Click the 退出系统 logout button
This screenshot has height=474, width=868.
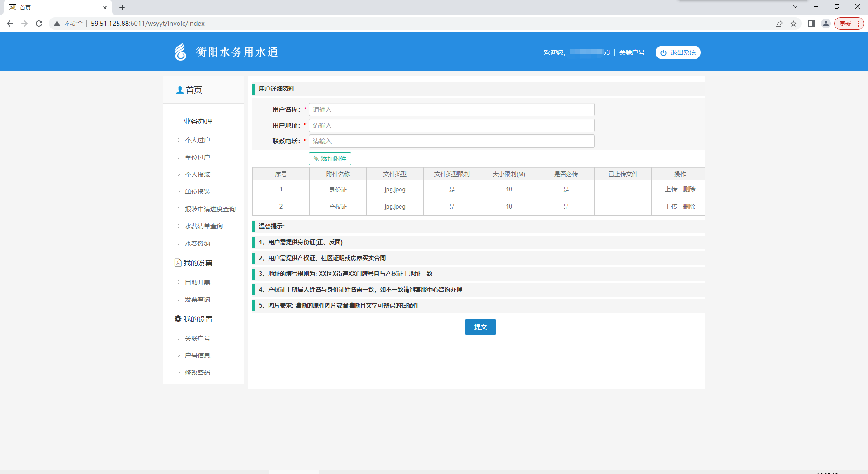tap(678, 52)
